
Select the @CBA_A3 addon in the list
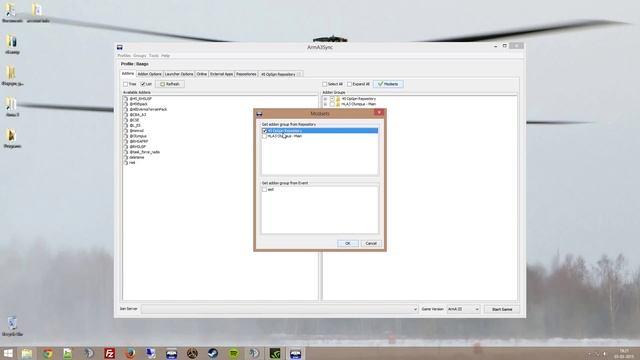[138, 115]
